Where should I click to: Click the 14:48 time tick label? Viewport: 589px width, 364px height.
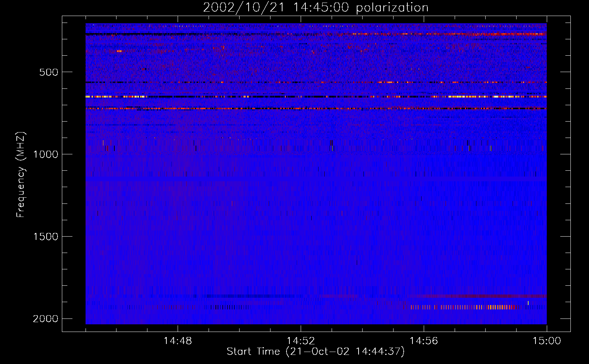[178, 341]
